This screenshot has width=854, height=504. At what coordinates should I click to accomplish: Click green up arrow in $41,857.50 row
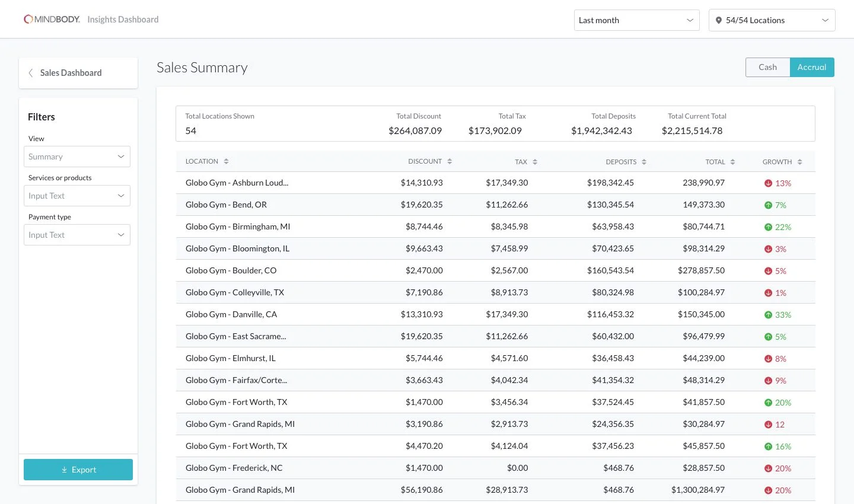point(768,403)
